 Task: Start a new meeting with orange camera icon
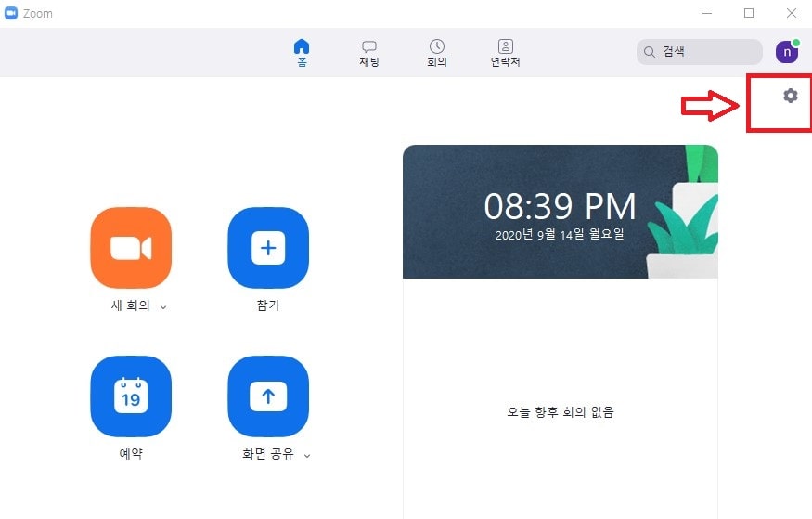(131, 248)
